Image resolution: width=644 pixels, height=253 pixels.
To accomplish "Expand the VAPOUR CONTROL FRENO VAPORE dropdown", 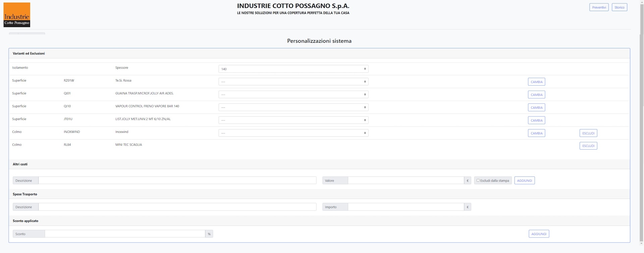I will [x=293, y=107].
